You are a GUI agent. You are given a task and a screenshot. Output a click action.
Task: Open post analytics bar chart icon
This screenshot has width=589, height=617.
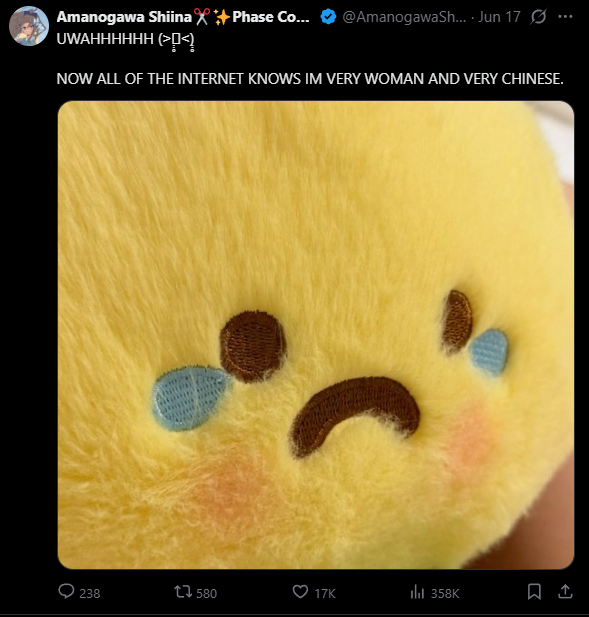(417, 591)
